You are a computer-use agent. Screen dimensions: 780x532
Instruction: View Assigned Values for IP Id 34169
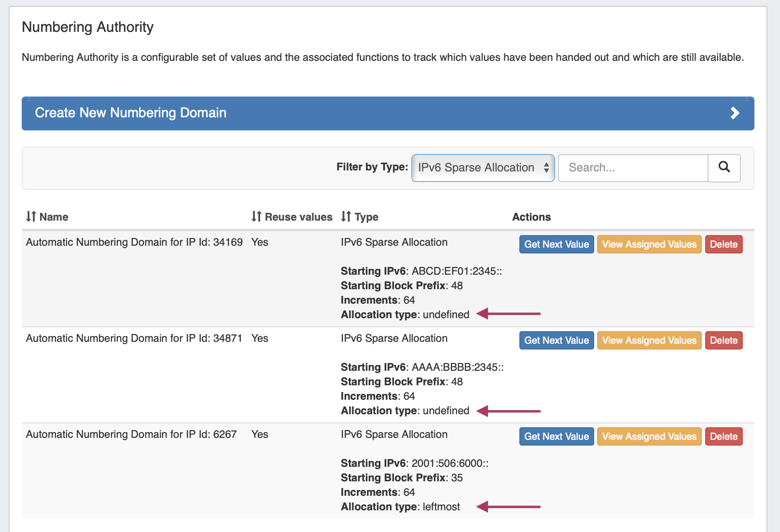tap(649, 244)
